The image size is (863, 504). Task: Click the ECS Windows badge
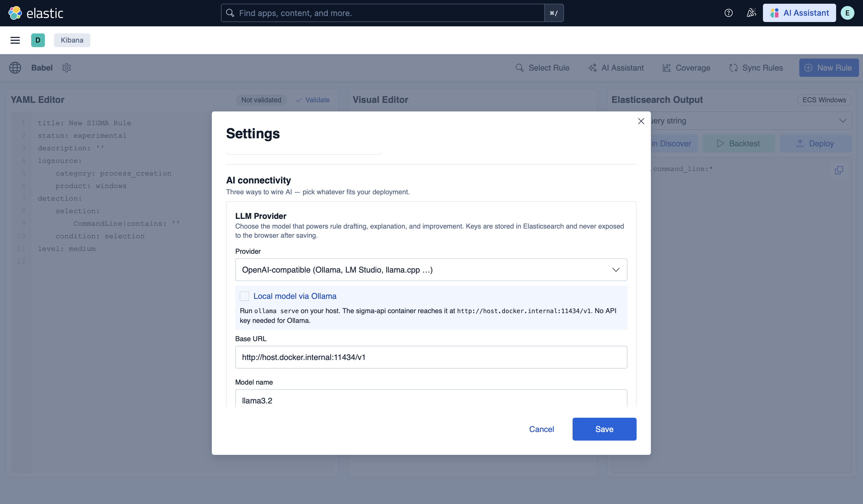tap(824, 100)
